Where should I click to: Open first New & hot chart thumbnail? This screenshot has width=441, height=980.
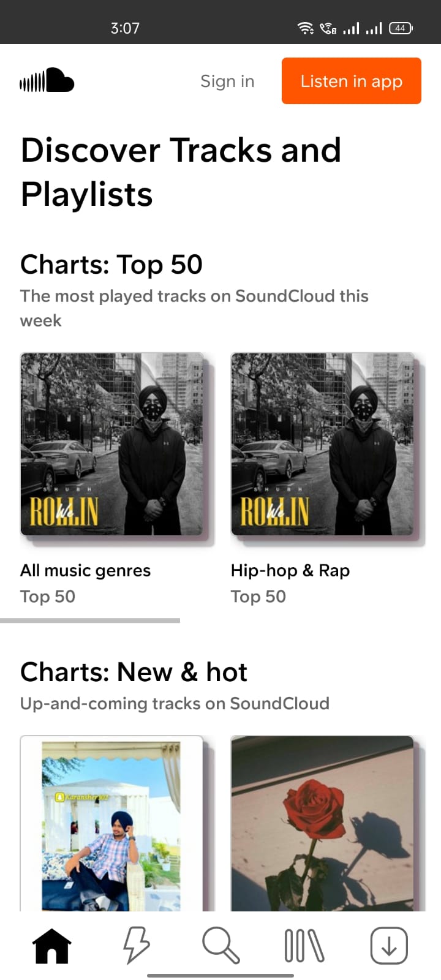[x=112, y=823]
